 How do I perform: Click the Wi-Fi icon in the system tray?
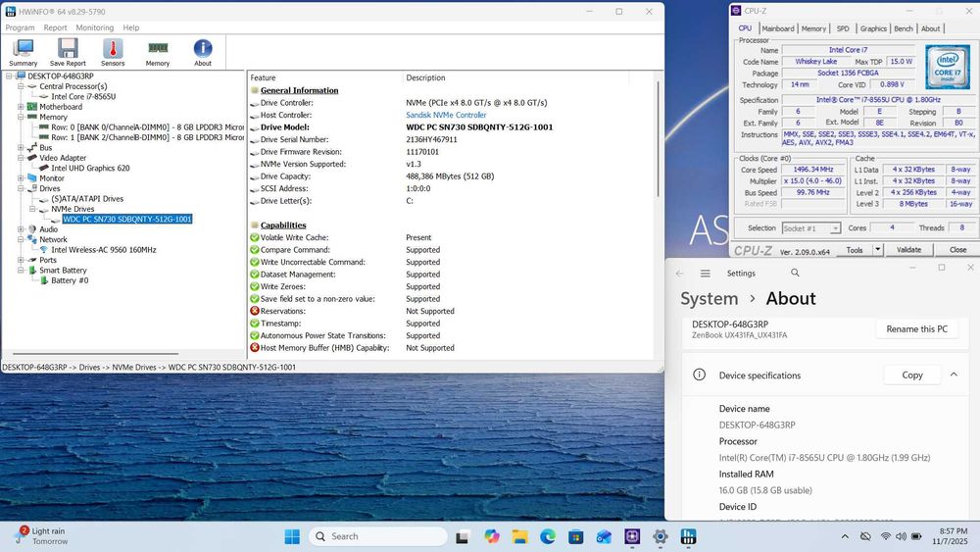885,536
